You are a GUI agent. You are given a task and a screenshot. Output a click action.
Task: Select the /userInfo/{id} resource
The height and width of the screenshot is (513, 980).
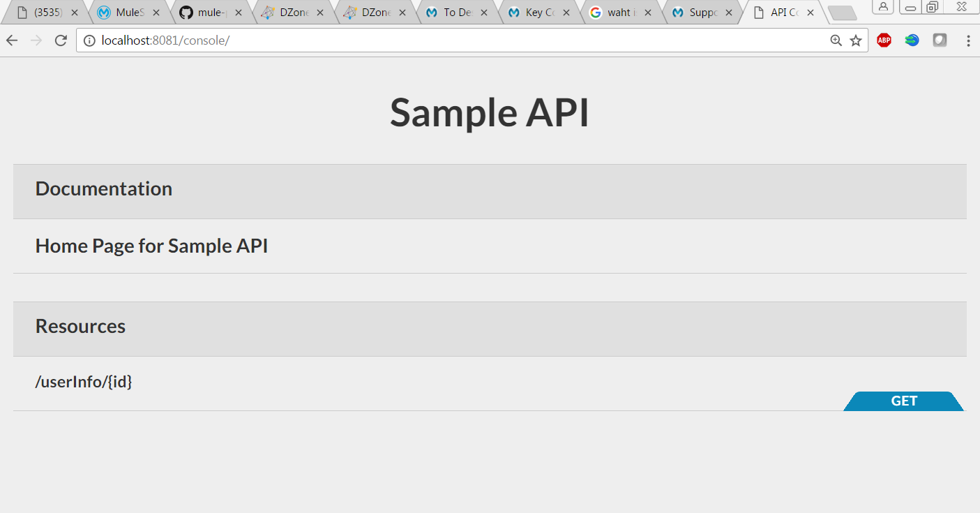click(x=84, y=382)
